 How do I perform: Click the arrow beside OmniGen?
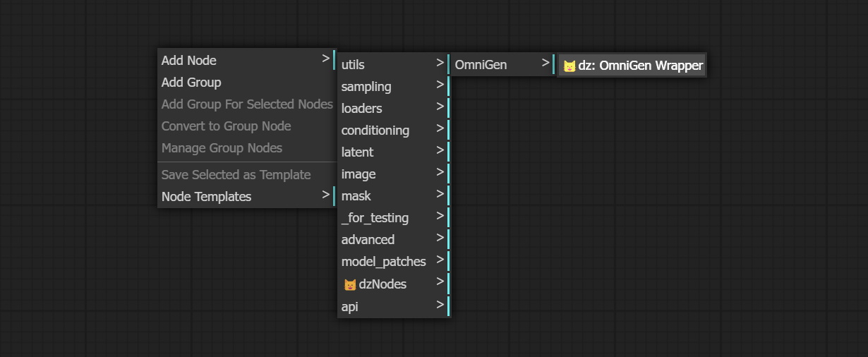tap(546, 63)
